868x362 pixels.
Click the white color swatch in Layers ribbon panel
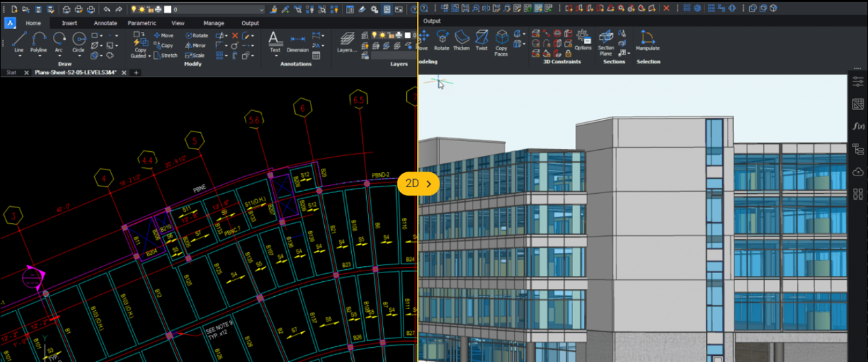(x=406, y=35)
